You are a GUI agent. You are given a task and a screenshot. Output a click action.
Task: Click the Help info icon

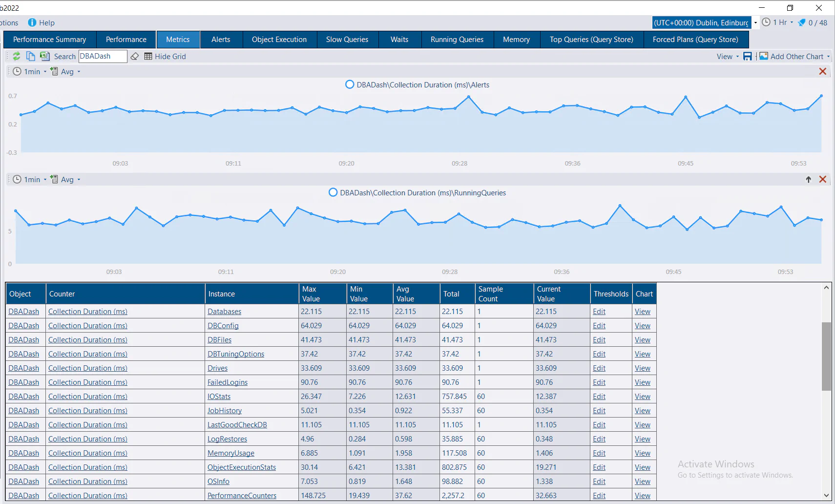(32, 22)
